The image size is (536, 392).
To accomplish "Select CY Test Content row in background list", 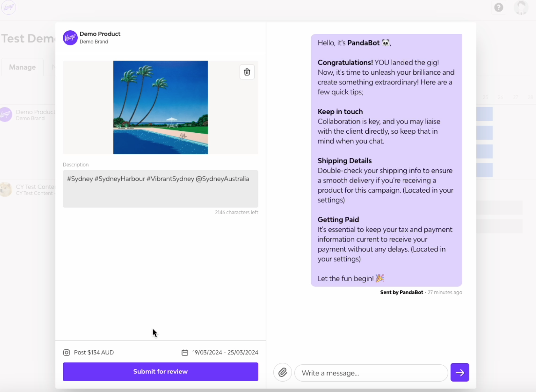I will pyautogui.click(x=28, y=190).
